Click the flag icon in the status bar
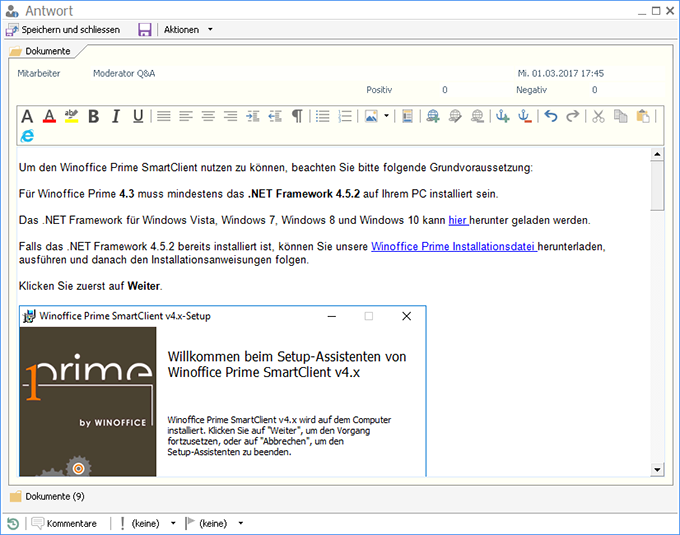This screenshot has width=680, height=535. [190, 523]
